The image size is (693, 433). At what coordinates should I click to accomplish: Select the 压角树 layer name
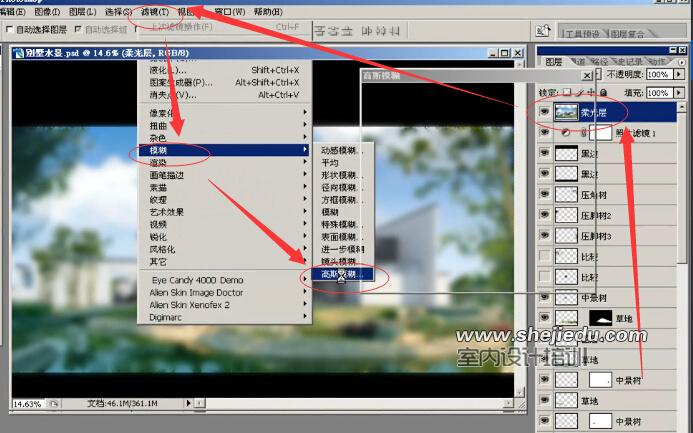594,194
